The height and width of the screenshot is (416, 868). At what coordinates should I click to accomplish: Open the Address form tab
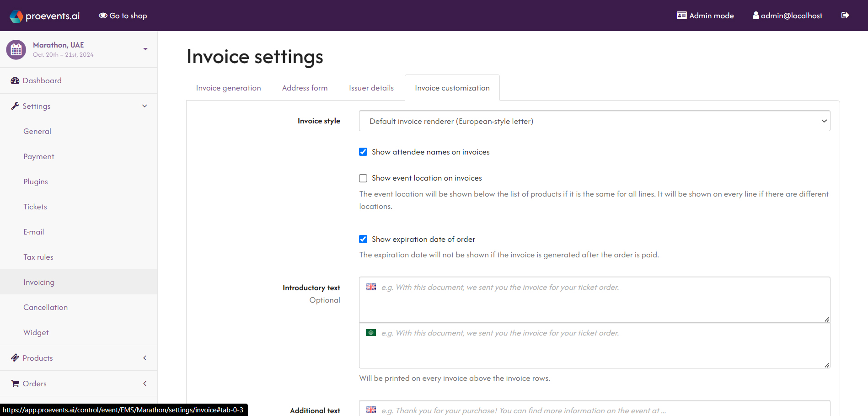pos(305,87)
